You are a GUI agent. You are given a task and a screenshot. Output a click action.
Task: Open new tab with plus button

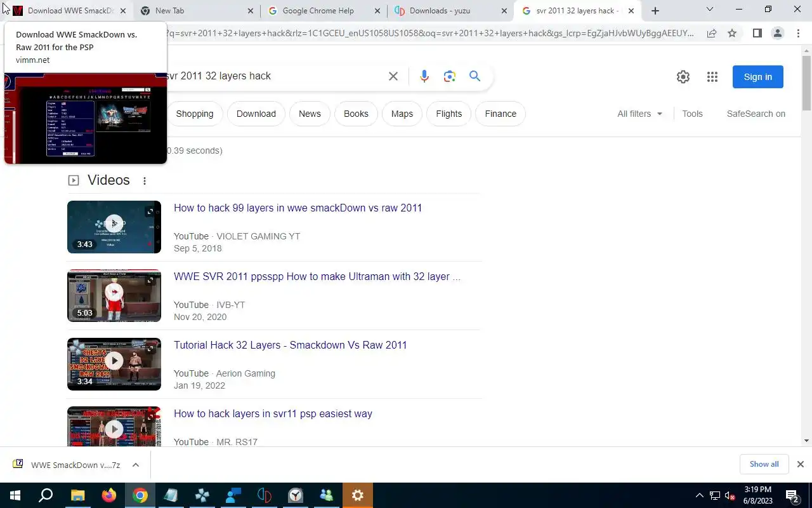[655, 11]
